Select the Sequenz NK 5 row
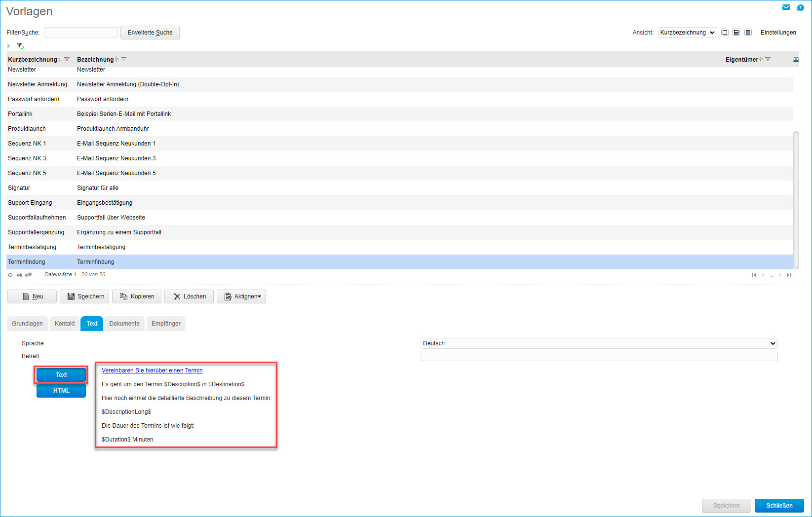The width and height of the screenshot is (812, 517). point(400,173)
